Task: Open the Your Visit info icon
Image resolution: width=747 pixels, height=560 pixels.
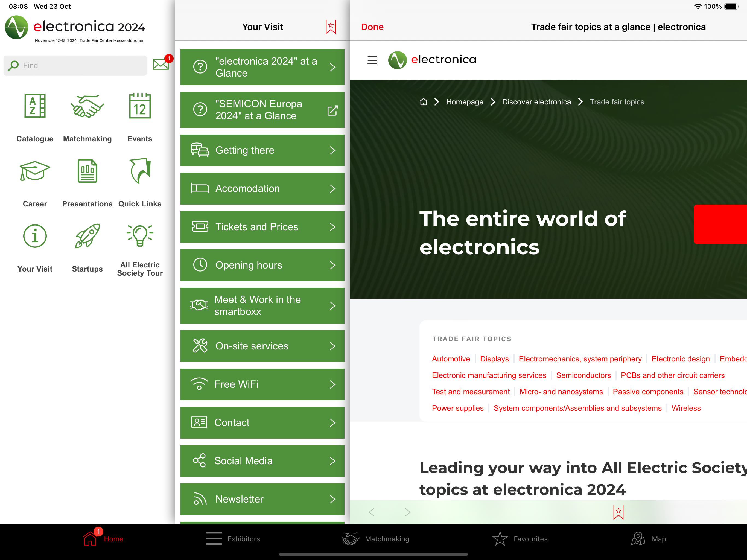Action: pyautogui.click(x=35, y=236)
